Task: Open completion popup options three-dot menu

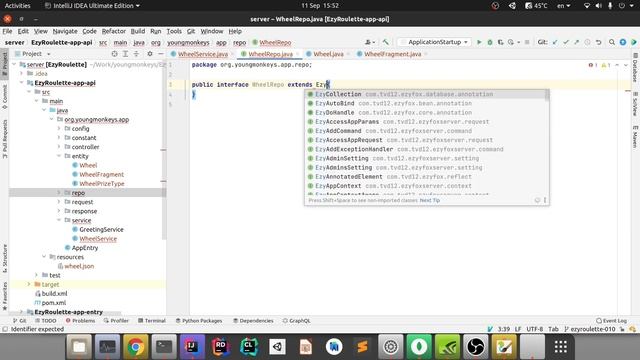Action: [545, 200]
